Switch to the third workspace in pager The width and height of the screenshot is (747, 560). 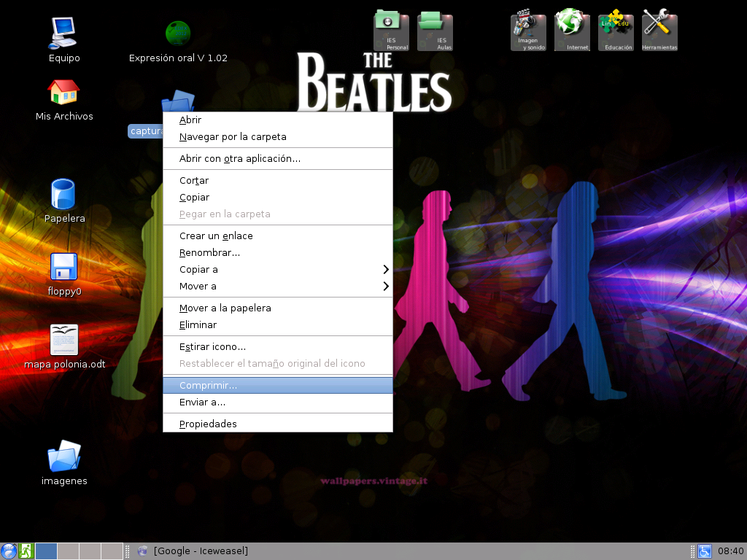tap(90, 551)
